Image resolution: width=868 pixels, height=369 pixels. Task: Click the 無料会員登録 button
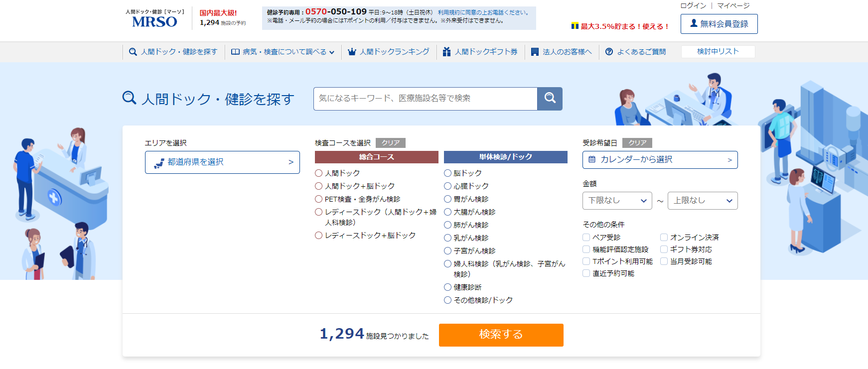point(719,24)
